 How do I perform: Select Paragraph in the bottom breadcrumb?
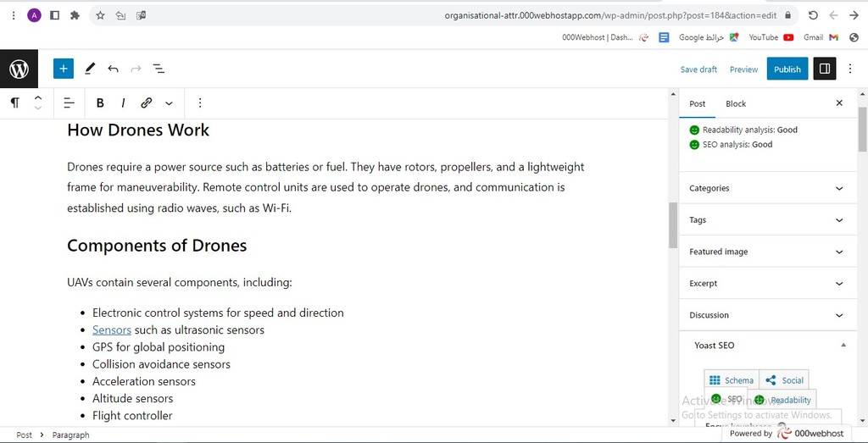(x=71, y=435)
